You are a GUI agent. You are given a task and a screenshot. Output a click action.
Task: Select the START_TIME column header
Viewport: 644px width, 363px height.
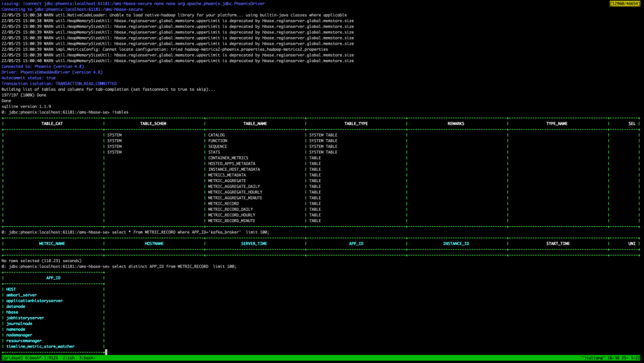click(558, 244)
